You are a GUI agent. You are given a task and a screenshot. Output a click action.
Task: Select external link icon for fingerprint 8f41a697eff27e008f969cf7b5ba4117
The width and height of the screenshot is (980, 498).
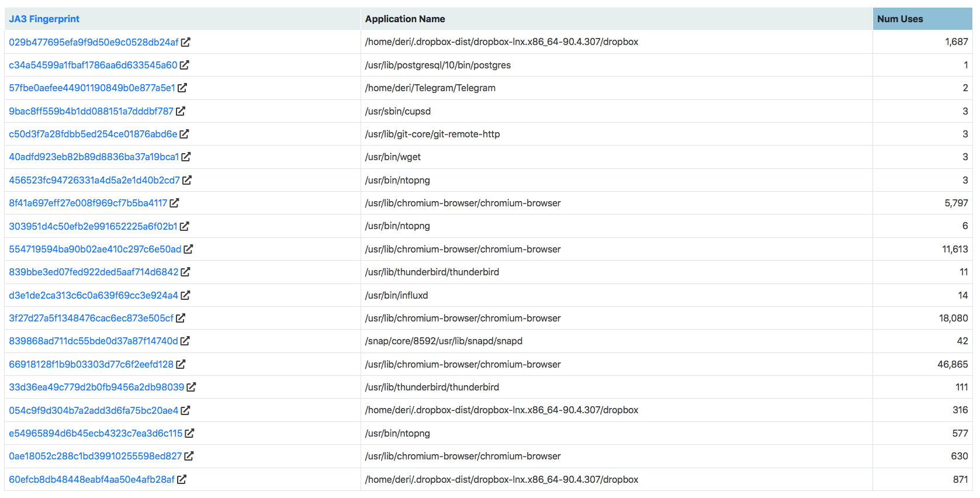tap(177, 203)
